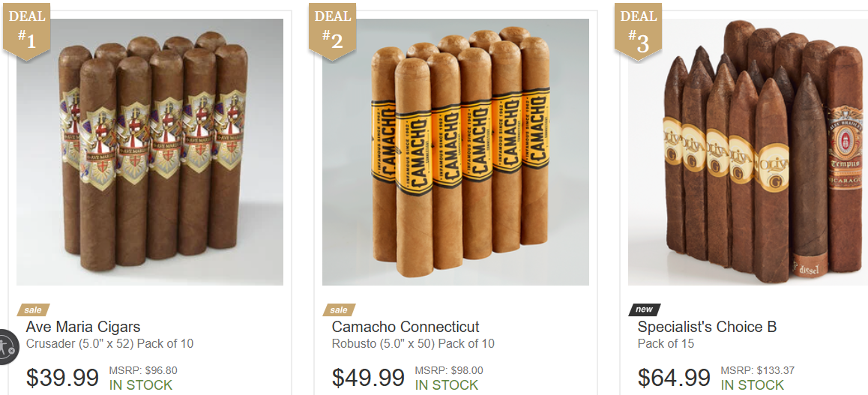The height and width of the screenshot is (395, 868).
Task: Click the Deal #3 ribbon badge
Action: pos(638,31)
